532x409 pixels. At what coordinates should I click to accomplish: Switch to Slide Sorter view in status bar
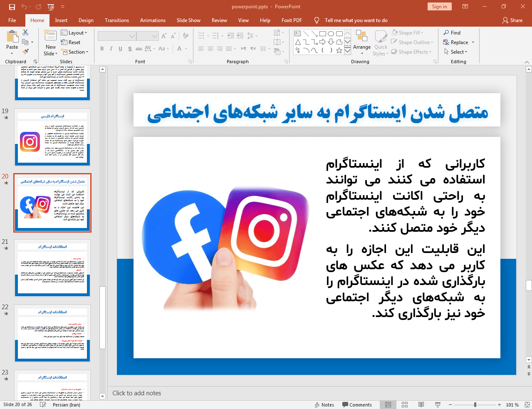point(405,404)
